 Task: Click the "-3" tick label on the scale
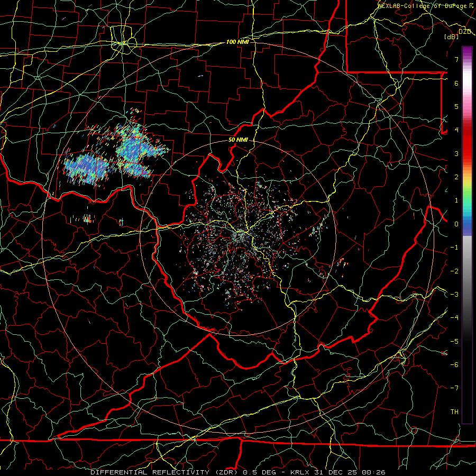tap(454, 295)
